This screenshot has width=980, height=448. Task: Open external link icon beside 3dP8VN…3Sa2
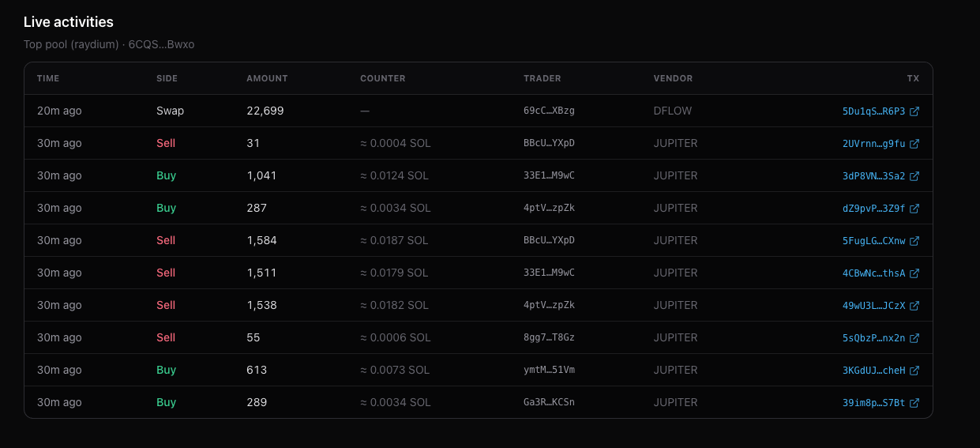pyautogui.click(x=914, y=176)
